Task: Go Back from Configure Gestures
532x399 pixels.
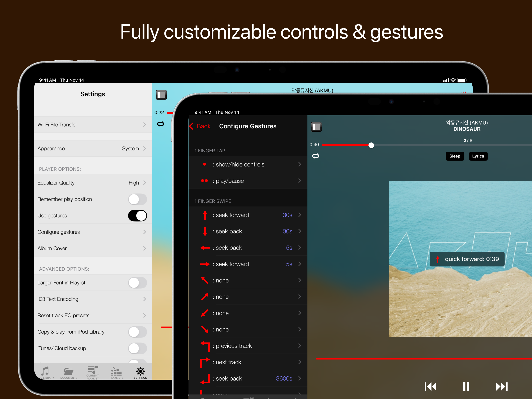Action: tap(200, 126)
